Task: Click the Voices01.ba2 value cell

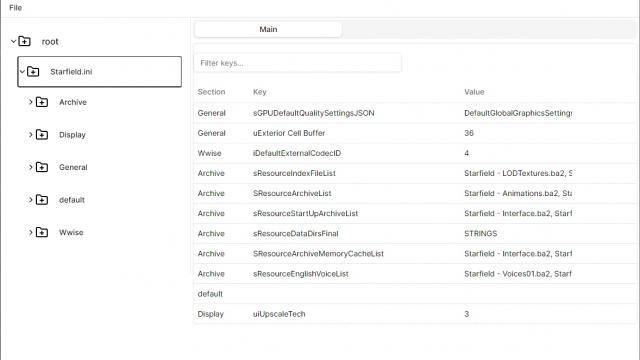Action: (518, 273)
